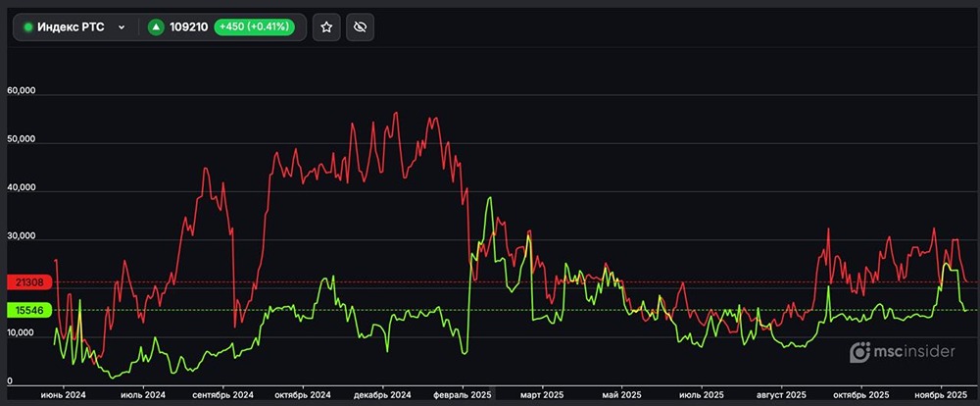Click the июль 2024 date label
The width and height of the screenshot is (980, 406).
(x=143, y=395)
